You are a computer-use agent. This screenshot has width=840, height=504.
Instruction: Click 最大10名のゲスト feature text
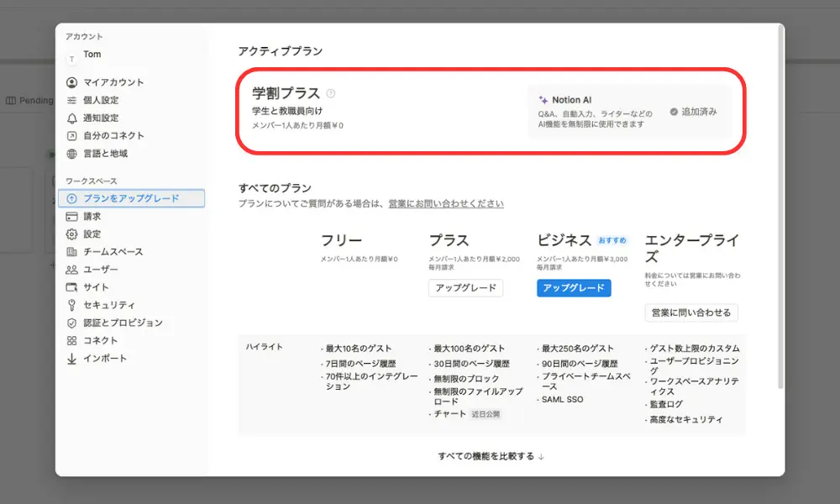tap(359, 349)
